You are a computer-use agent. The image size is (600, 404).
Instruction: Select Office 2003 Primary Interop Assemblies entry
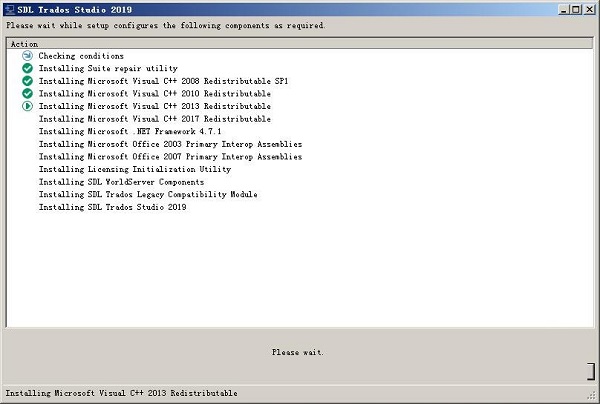coord(170,144)
